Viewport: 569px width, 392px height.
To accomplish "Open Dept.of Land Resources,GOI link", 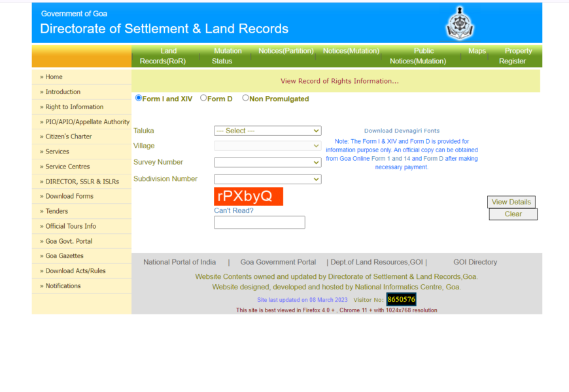I will (x=377, y=262).
